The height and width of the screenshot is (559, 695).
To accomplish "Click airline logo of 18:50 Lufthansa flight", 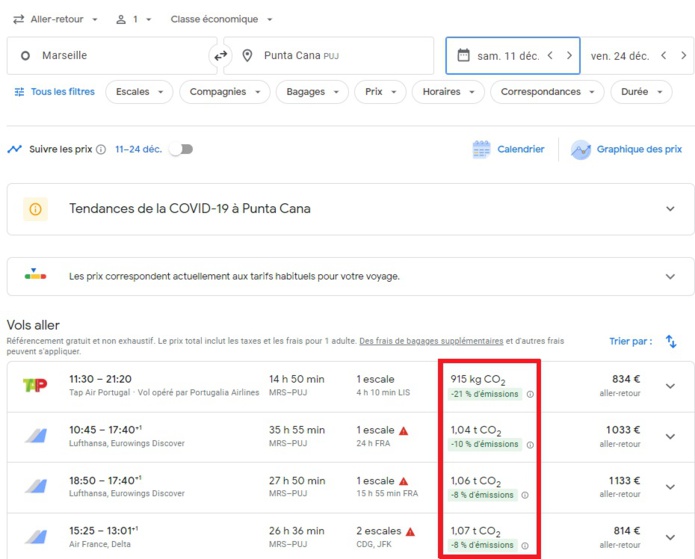I will pos(35,486).
